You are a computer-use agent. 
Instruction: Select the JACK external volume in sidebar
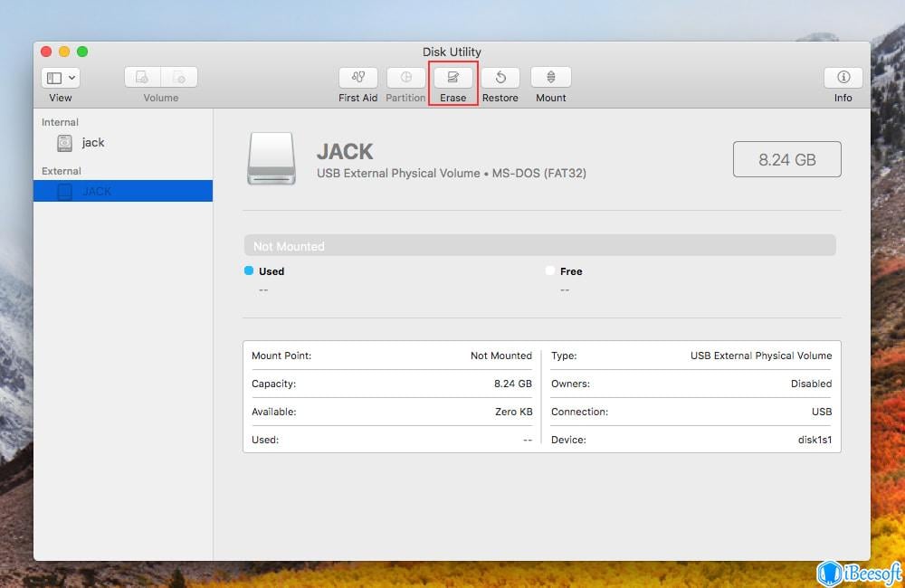coord(93,191)
